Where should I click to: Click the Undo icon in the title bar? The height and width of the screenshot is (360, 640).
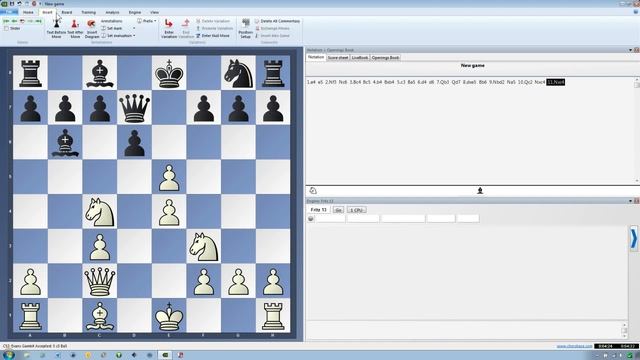point(19,4)
